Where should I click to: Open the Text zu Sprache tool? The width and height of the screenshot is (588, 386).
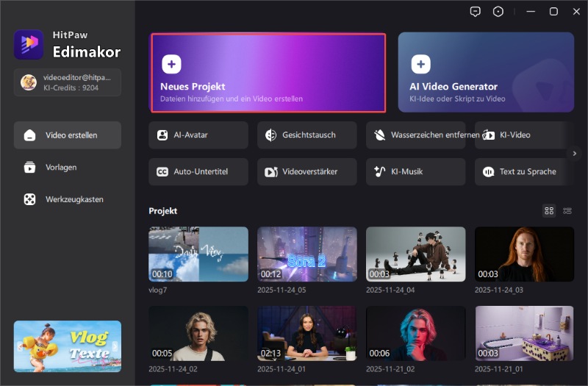[522, 172]
